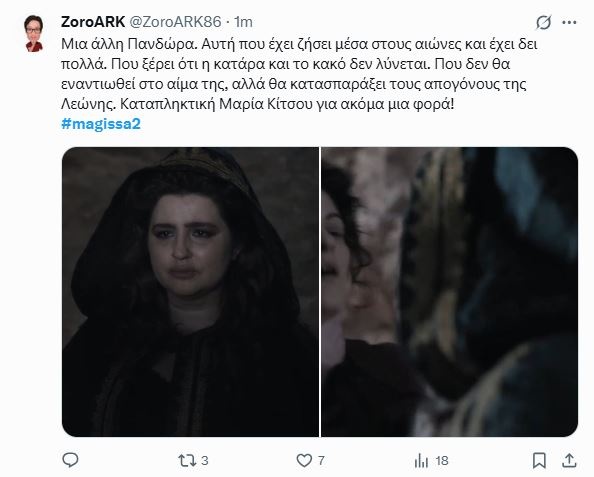The image size is (594, 477).
Task: Click the 1m timestamp link
Action: pos(243,22)
